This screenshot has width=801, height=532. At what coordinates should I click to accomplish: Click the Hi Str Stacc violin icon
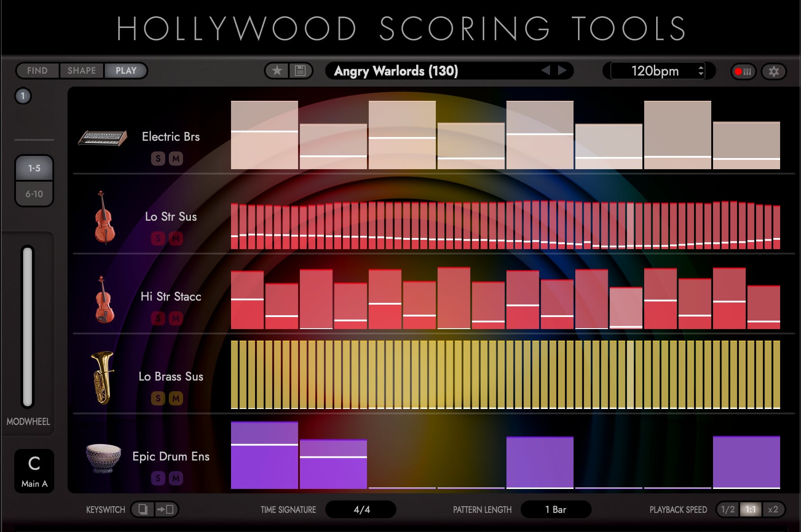pos(104,299)
